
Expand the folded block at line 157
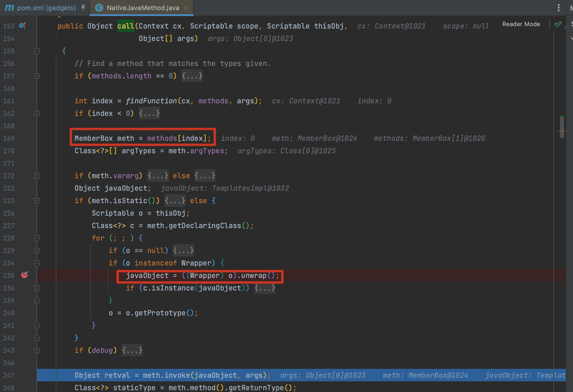[37, 76]
